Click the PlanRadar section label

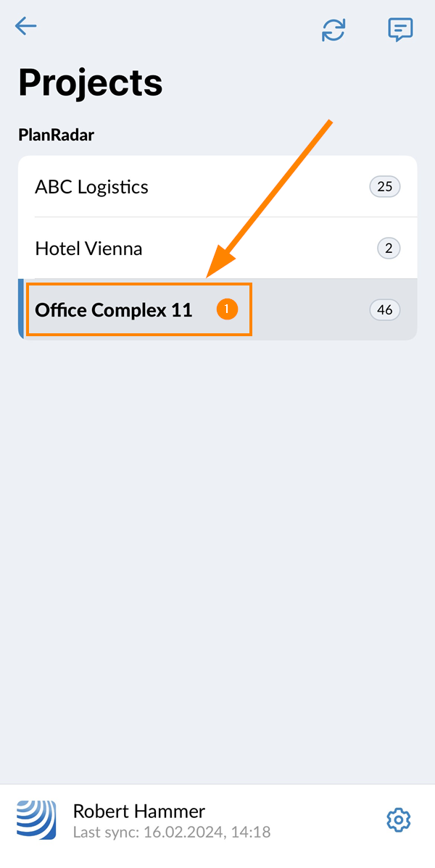[57, 135]
